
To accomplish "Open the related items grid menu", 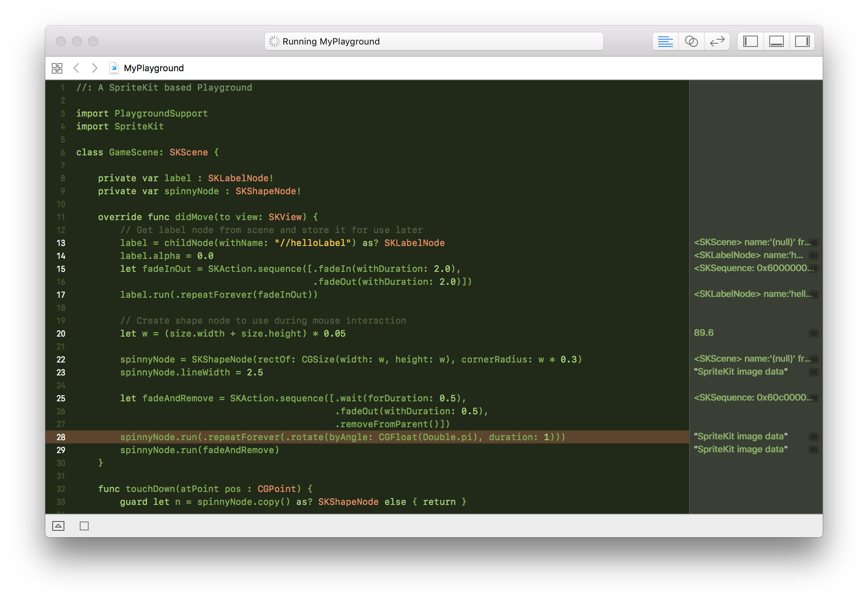I will (x=57, y=68).
